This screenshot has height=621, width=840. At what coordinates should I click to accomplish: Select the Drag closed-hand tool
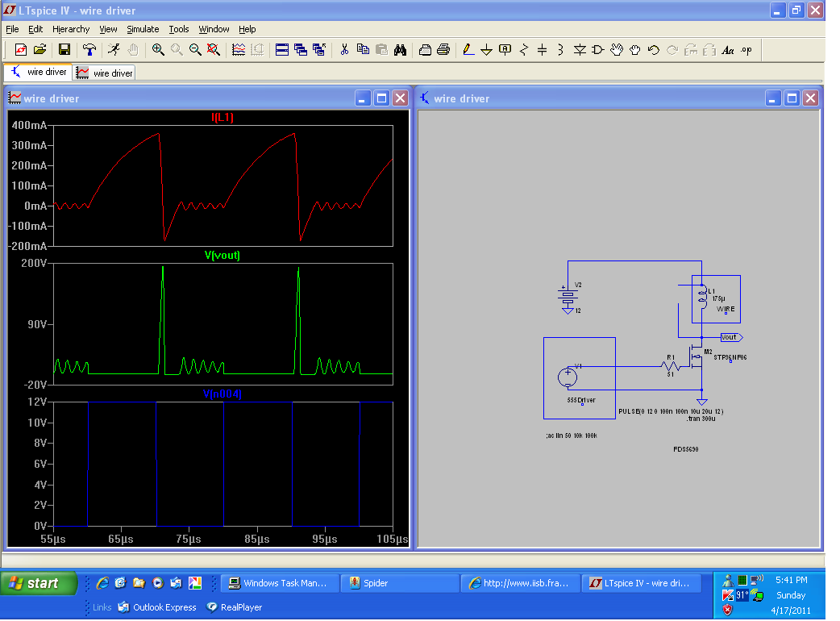coord(634,50)
